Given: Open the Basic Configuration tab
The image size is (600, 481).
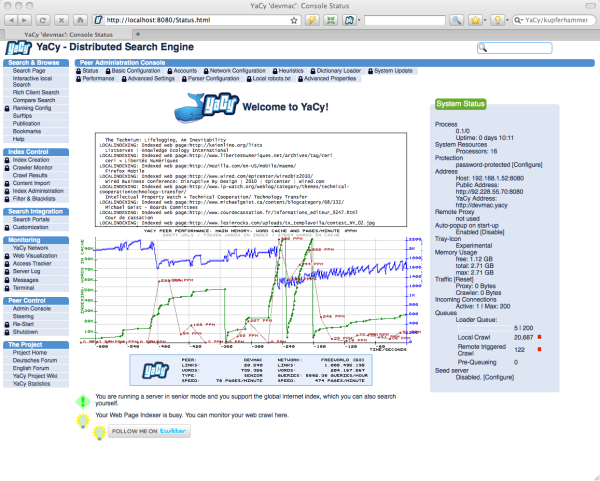Looking at the screenshot, I should (x=134, y=71).
